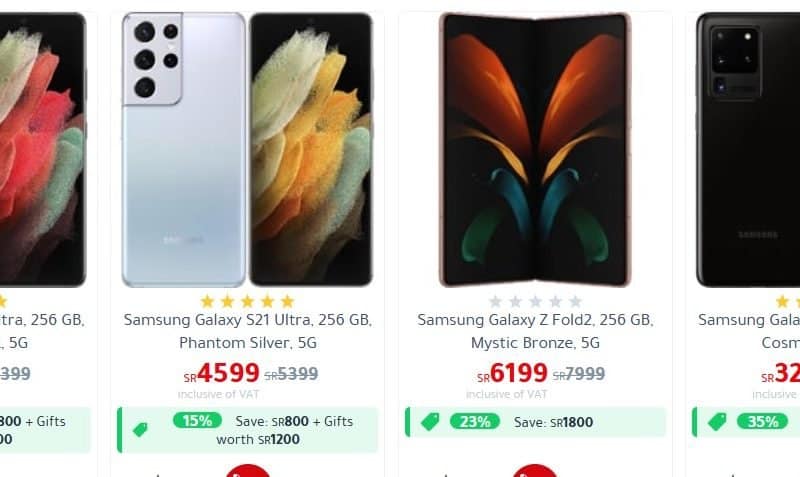800x477 pixels.
Task: Click the crossed-out SR7999 original price
Action: (579, 374)
